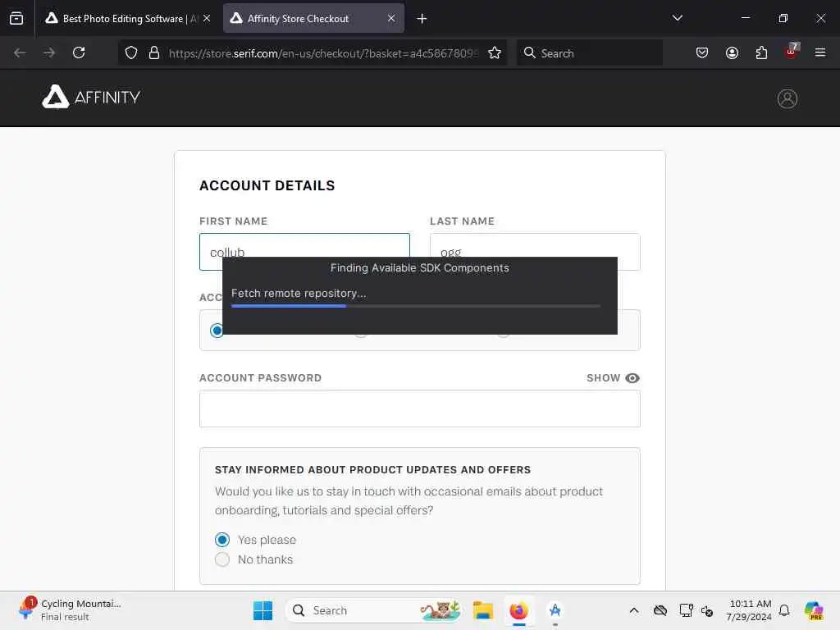This screenshot has width=840, height=630.
Task: Open tracking protection shield icon
Action: [131, 52]
